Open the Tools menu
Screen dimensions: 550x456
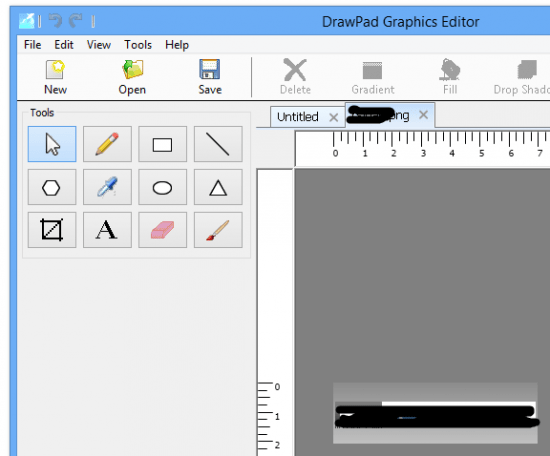(x=138, y=45)
